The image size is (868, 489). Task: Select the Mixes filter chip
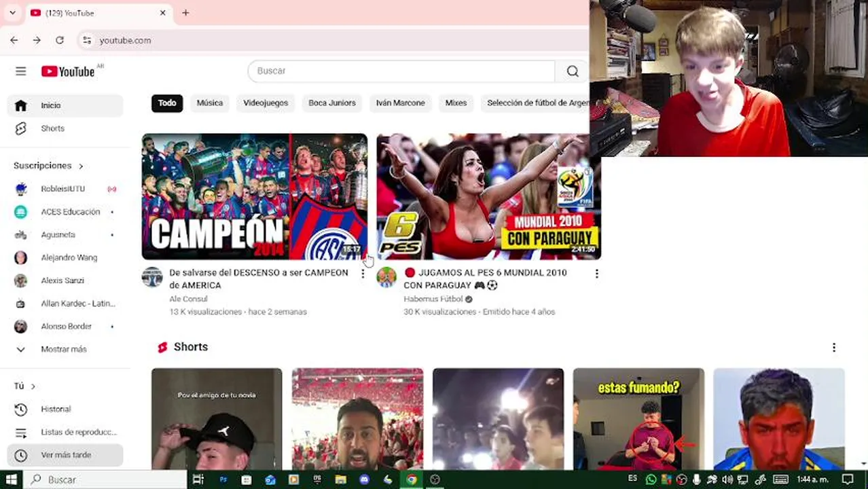click(456, 103)
